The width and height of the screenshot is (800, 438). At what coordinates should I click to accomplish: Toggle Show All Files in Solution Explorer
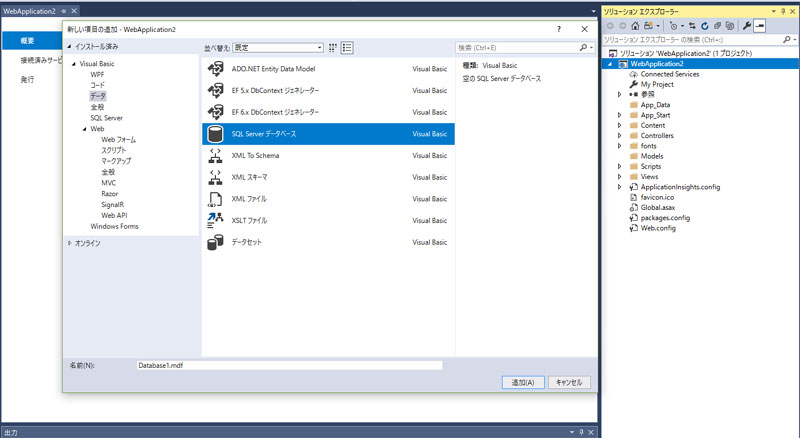point(730,26)
